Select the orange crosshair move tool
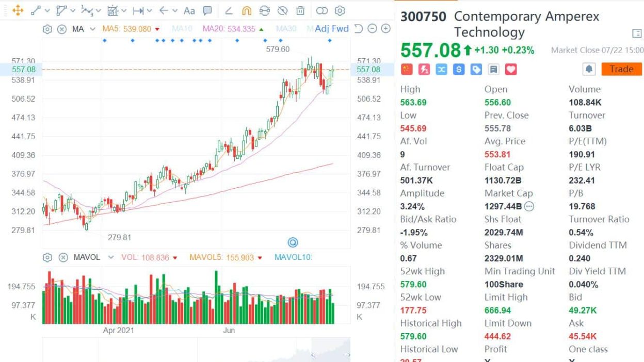This screenshot has width=644, height=362. pyautogui.click(x=18, y=10)
